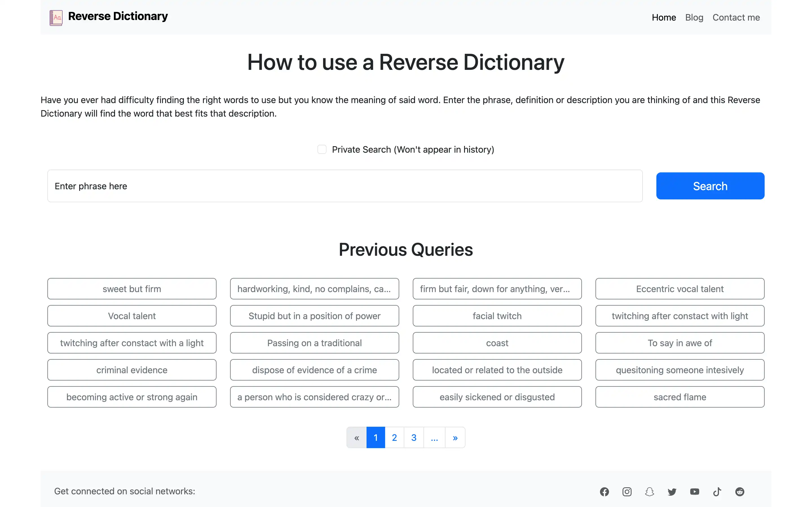812x507 pixels.
Task: Open the Twitter profile link
Action: [672, 491]
